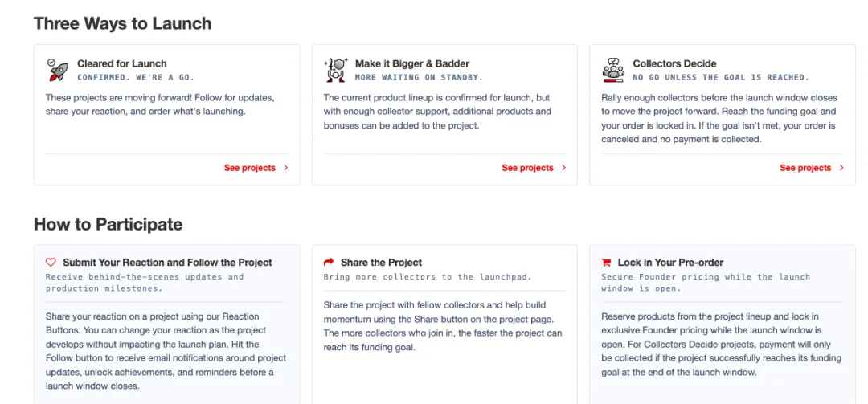Viewport: 868px width, 404px height.
Task: Click the collectors group icon for Collectors Decide
Action: 613,70
